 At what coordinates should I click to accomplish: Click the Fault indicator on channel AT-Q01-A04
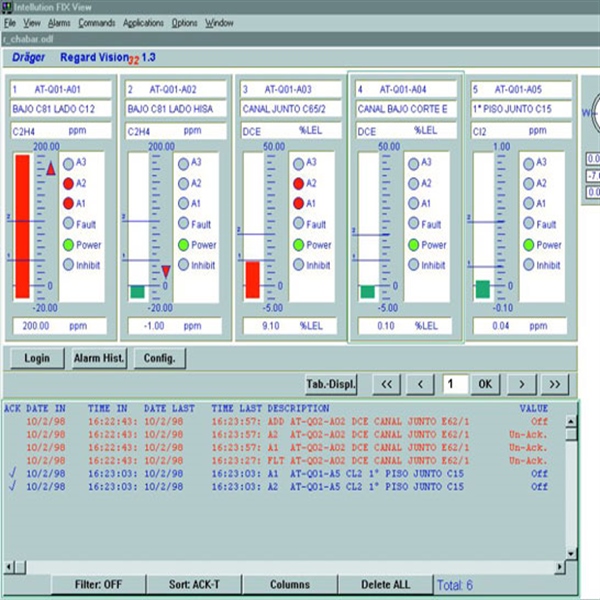(x=412, y=224)
